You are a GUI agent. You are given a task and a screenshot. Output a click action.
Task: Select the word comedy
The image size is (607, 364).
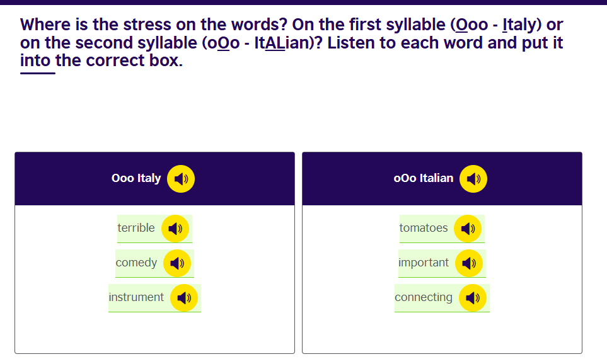click(x=136, y=263)
